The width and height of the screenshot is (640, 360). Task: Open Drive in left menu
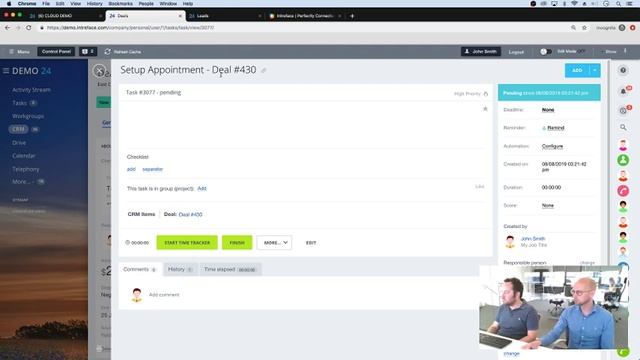pos(19,142)
